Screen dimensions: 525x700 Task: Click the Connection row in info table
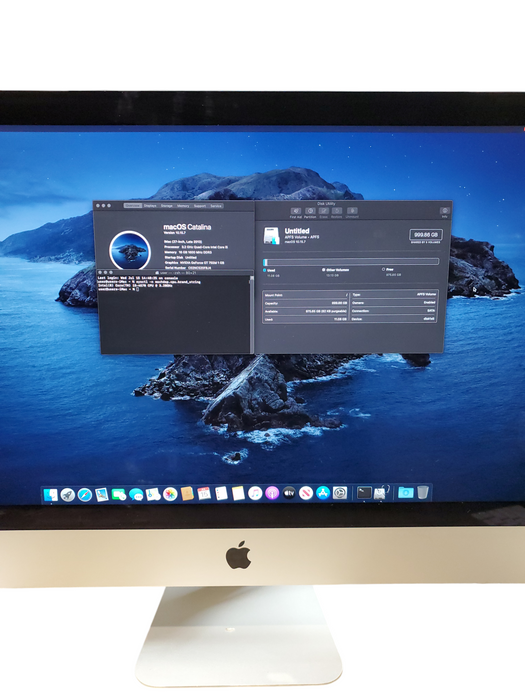pyautogui.click(x=393, y=311)
